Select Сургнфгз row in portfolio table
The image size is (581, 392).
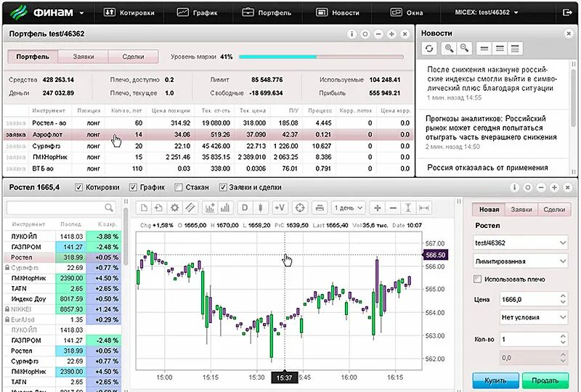tap(208, 146)
